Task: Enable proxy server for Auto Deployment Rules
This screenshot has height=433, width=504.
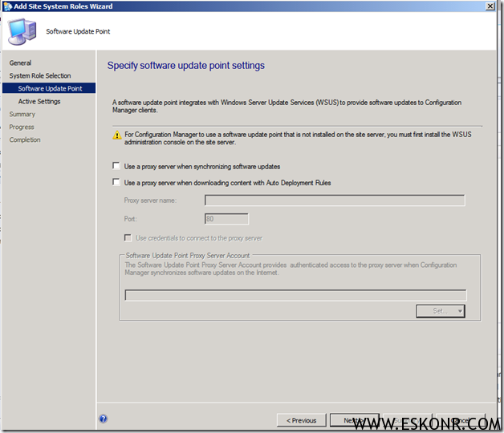Action: pos(116,182)
